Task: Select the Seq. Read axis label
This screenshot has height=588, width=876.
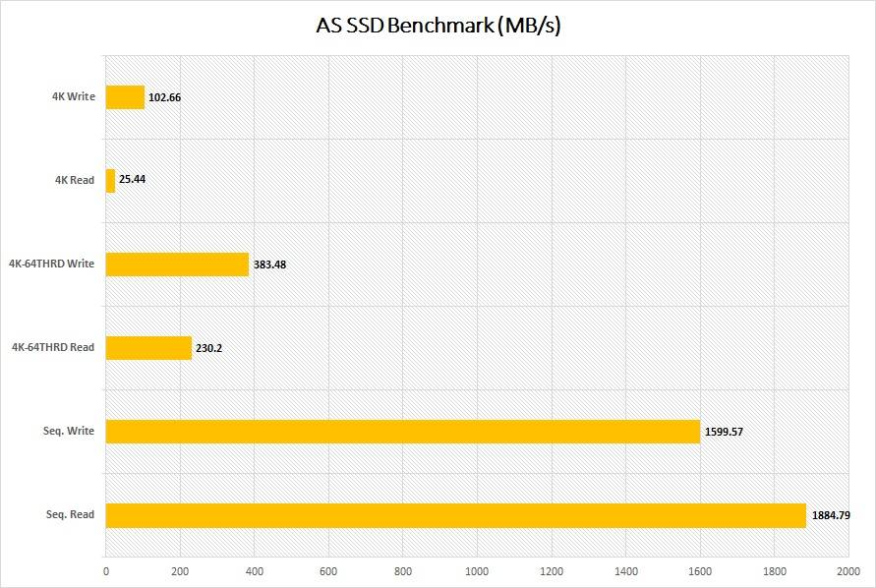Action: [70, 514]
